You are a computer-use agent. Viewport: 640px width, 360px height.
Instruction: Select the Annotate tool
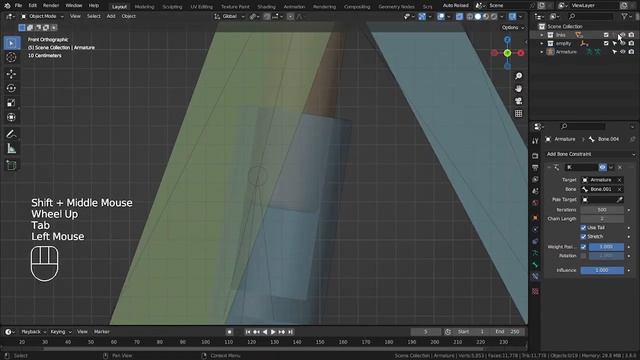(11, 134)
